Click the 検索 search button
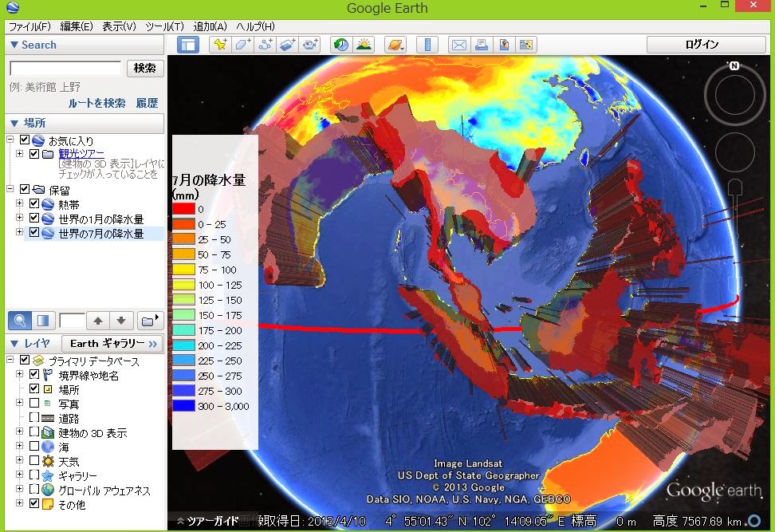This screenshot has height=532, width=775. click(145, 69)
